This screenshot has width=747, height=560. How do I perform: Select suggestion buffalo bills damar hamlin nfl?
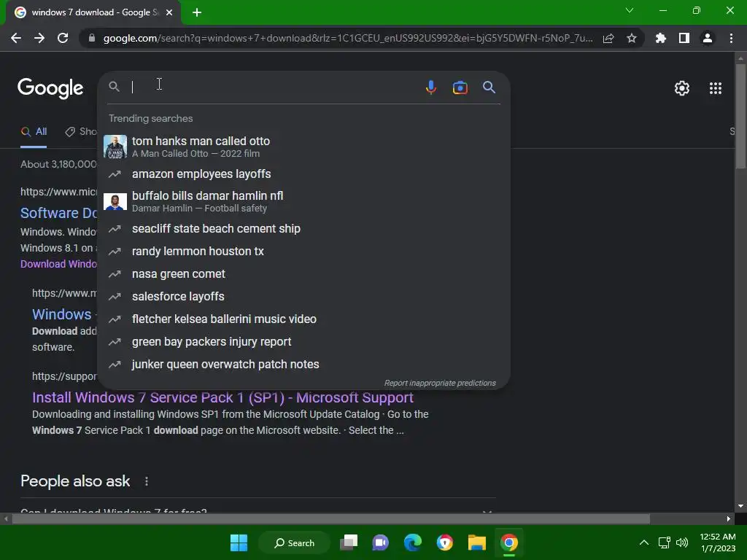tap(303, 201)
